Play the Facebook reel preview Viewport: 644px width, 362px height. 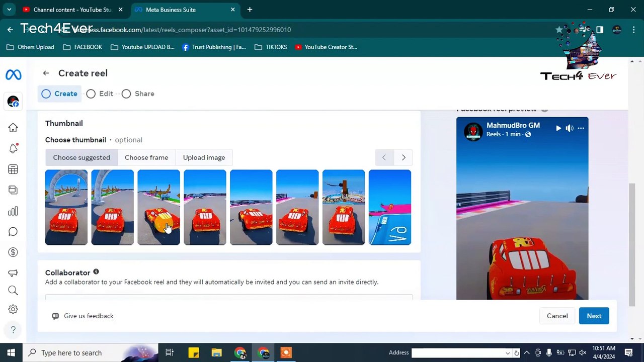558,128
